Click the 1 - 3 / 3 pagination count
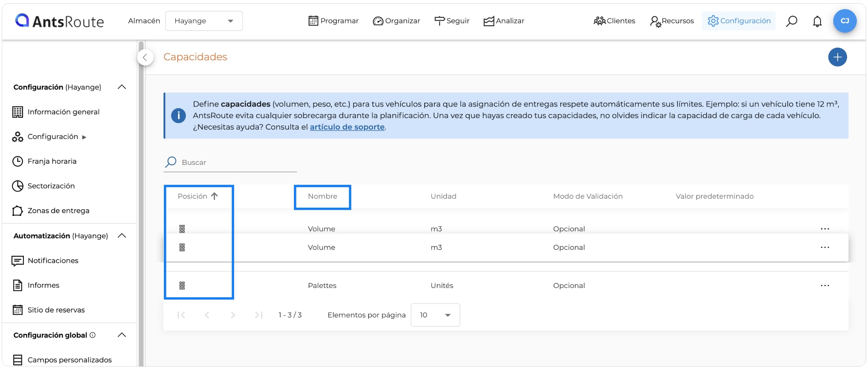The width and height of the screenshot is (868, 369). pos(290,315)
